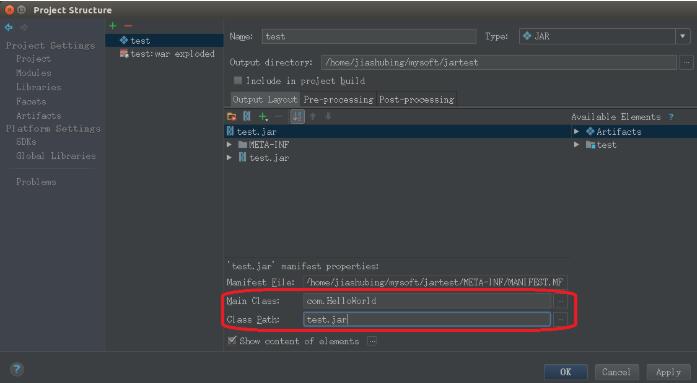
Task: Open the Artifacts settings page
Action: (x=39, y=116)
